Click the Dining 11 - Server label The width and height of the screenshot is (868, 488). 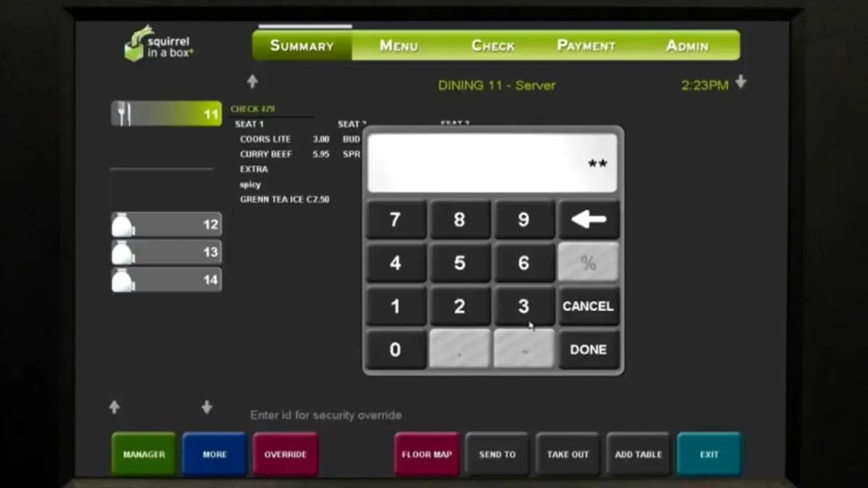[496, 85]
